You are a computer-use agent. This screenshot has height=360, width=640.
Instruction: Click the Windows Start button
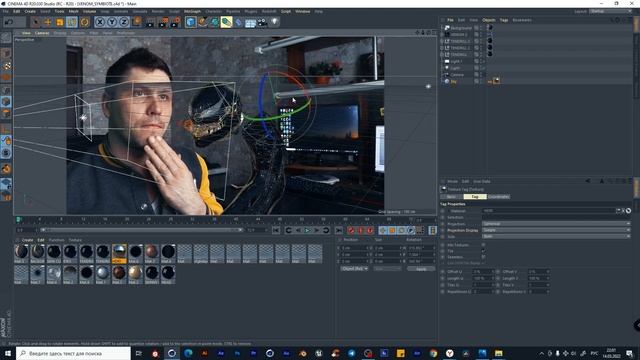coord(7,353)
